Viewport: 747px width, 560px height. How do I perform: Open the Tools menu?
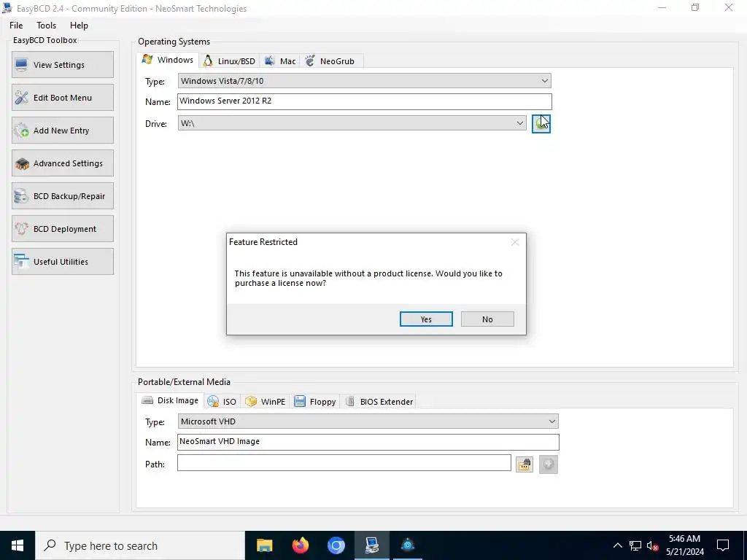pyautogui.click(x=46, y=26)
